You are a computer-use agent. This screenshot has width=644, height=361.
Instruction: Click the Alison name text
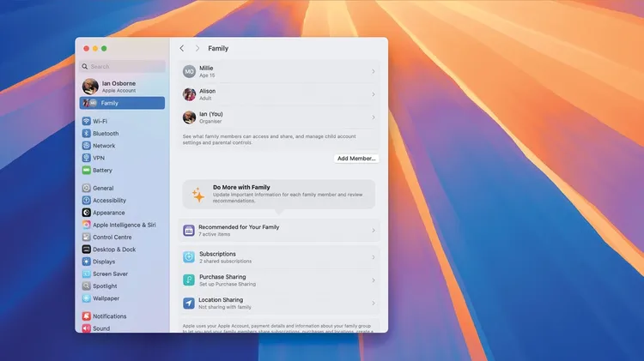point(208,91)
